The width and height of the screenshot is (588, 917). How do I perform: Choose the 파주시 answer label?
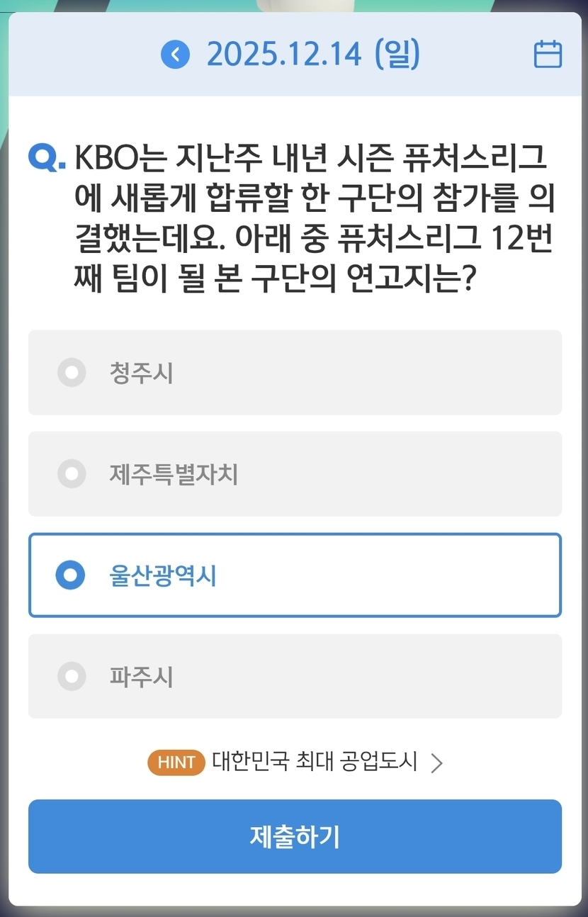[141, 677]
